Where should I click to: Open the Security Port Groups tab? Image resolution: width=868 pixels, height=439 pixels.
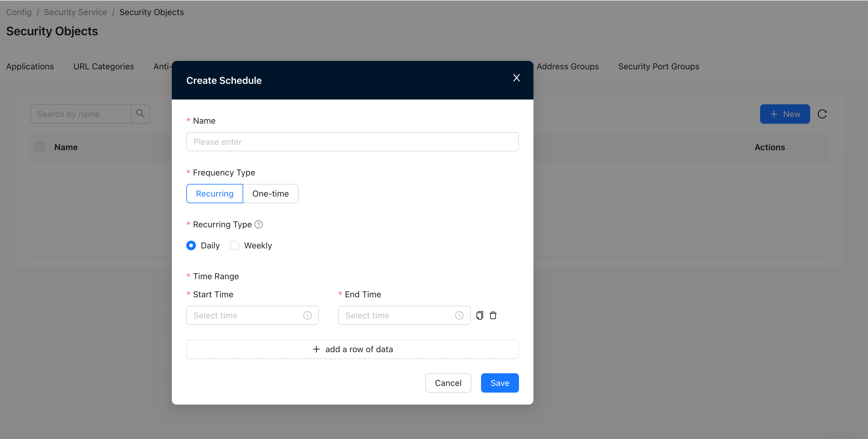coord(659,66)
